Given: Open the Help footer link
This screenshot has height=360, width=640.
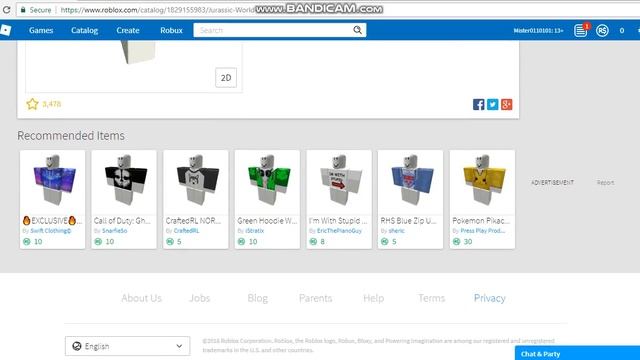Looking at the screenshot, I should (373, 298).
